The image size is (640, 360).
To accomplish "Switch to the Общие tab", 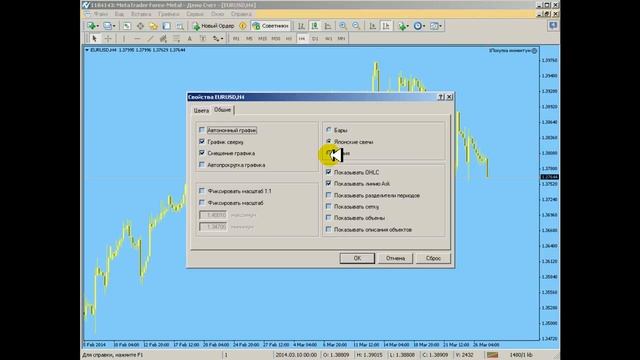I will pyautogui.click(x=222, y=110).
